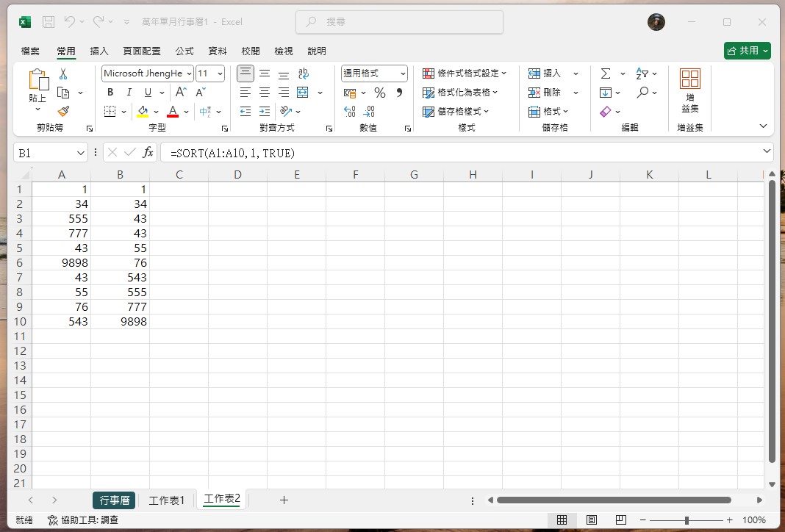Click the Undo button on quick access toolbar
Viewport: 785px width, 532px height.
[68, 21]
